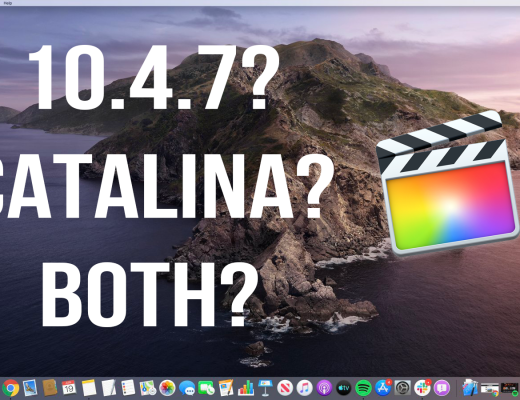Image resolution: width=520 pixels, height=400 pixels.
Task: Launch the Notes app from the dock
Action: (89, 388)
